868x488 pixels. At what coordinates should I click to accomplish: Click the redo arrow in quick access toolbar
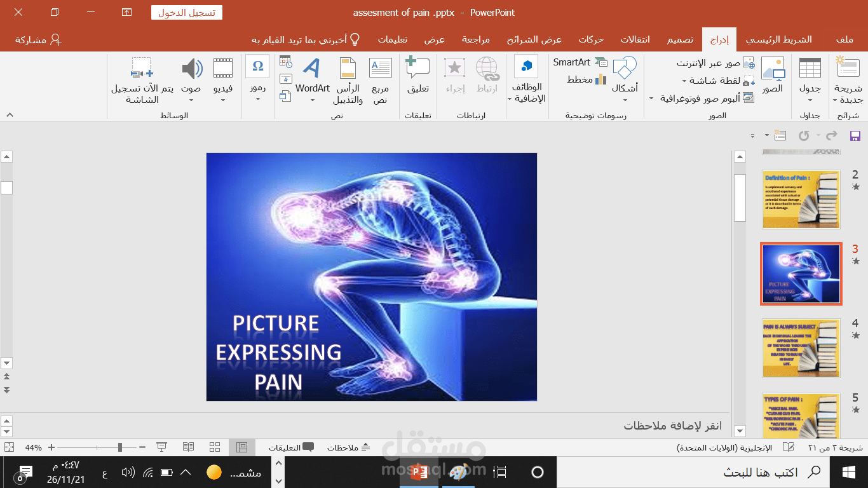click(830, 135)
